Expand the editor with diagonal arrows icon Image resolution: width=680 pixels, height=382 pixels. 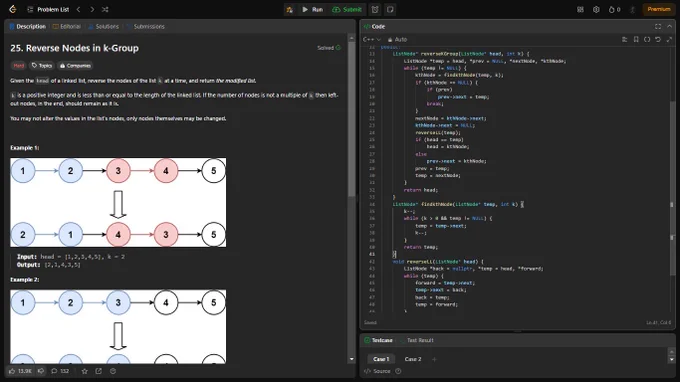click(x=669, y=39)
